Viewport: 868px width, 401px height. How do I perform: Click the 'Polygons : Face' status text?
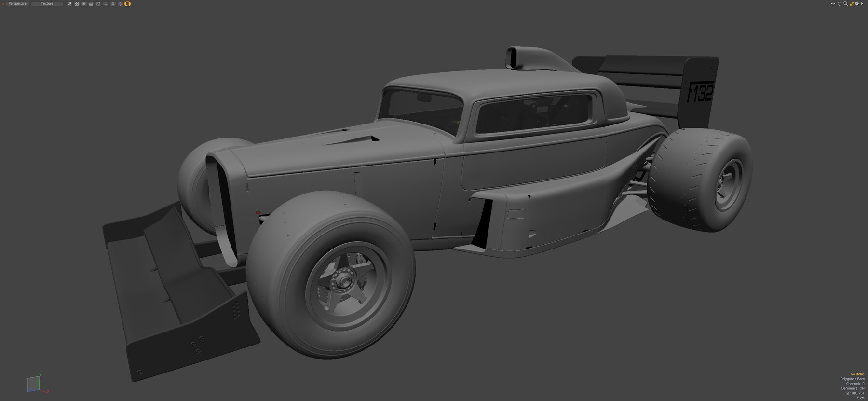coord(852,379)
